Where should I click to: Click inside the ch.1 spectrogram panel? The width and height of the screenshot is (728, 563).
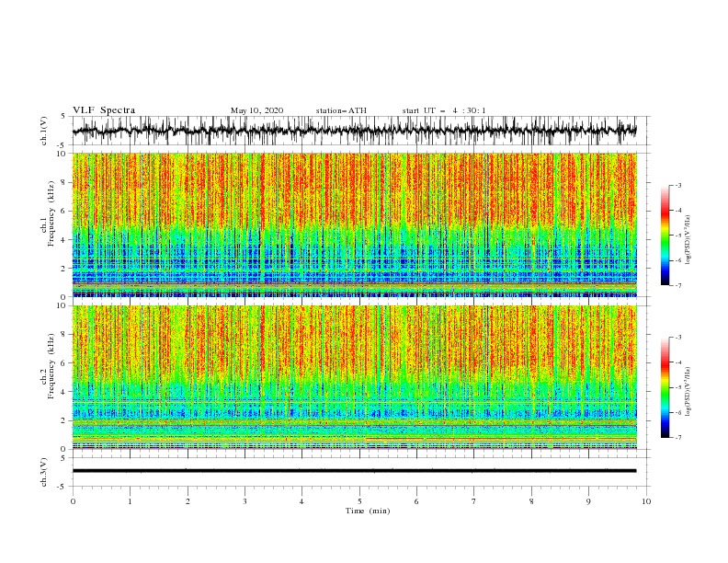tap(354, 224)
